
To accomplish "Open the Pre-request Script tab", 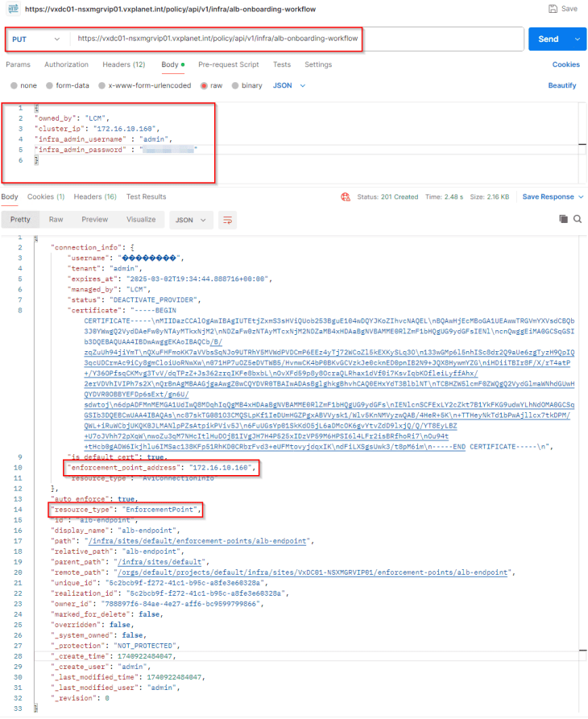I will 229,64.
